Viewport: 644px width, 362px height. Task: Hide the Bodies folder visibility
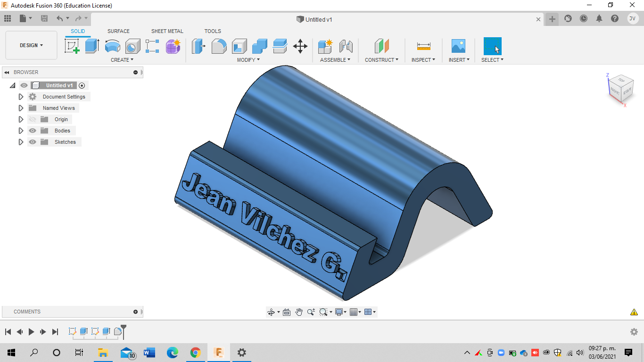tap(32, 131)
